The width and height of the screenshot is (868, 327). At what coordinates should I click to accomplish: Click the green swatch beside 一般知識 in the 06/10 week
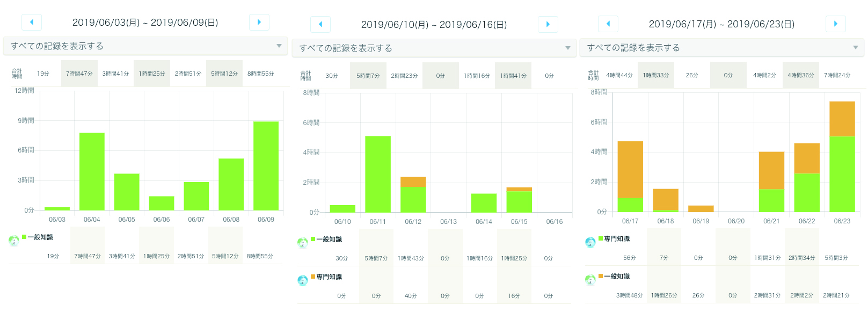click(313, 239)
